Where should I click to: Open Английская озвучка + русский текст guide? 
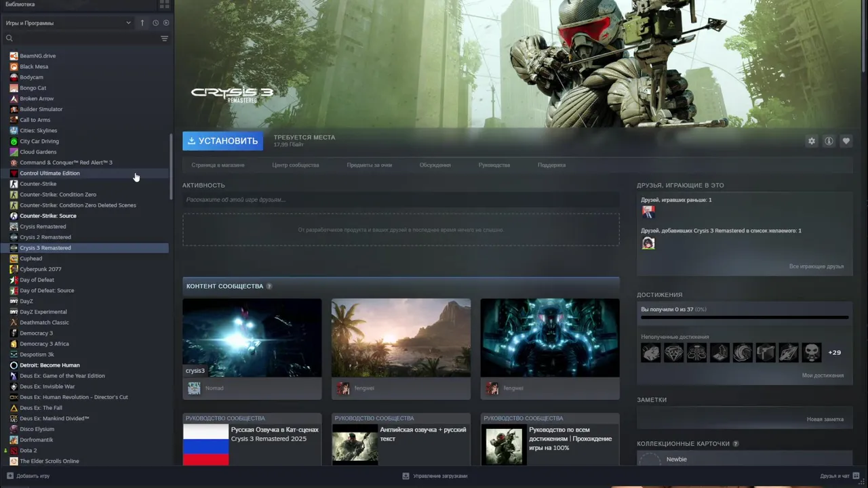(401, 439)
